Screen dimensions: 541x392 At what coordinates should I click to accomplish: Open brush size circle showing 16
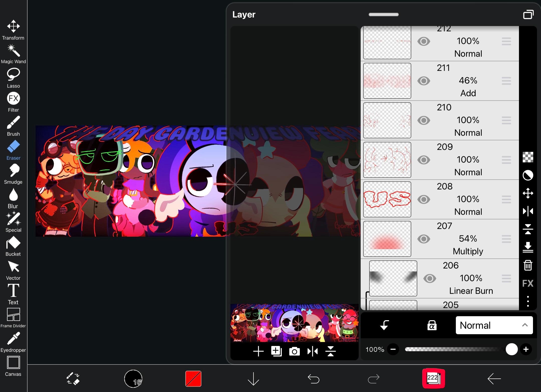(x=133, y=378)
